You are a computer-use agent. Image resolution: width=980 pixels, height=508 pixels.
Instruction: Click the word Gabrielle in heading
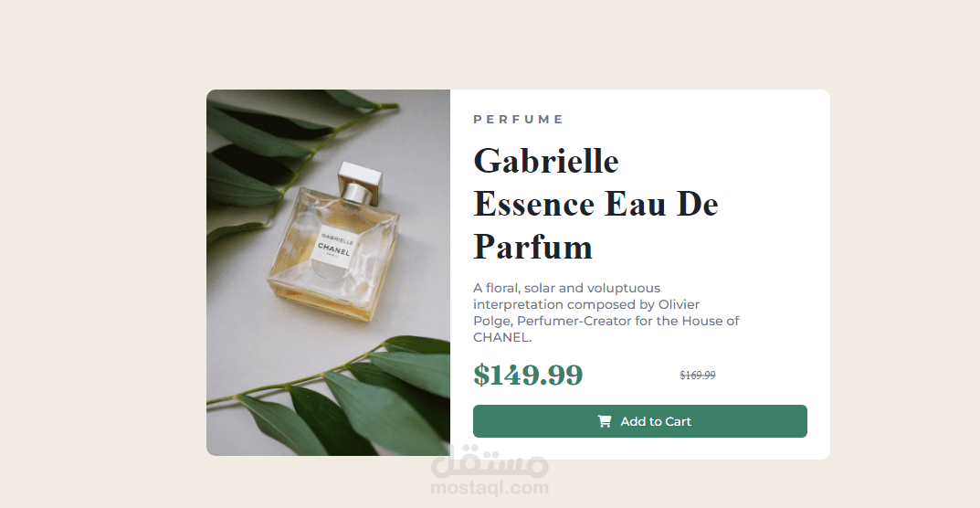click(545, 160)
